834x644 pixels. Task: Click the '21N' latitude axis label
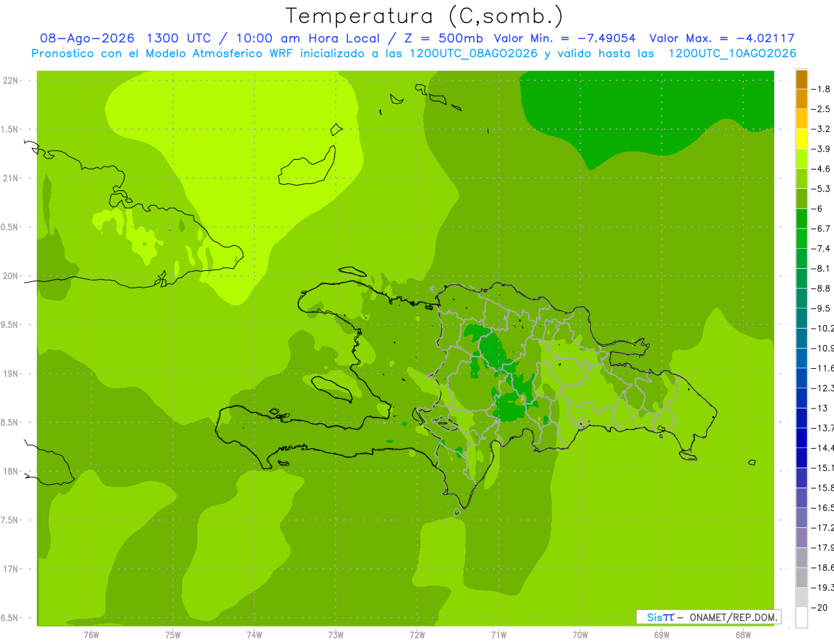click(11, 178)
